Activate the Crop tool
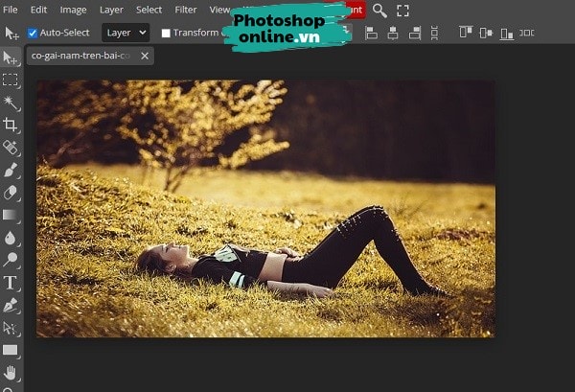This screenshot has width=575, height=392. (x=11, y=125)
